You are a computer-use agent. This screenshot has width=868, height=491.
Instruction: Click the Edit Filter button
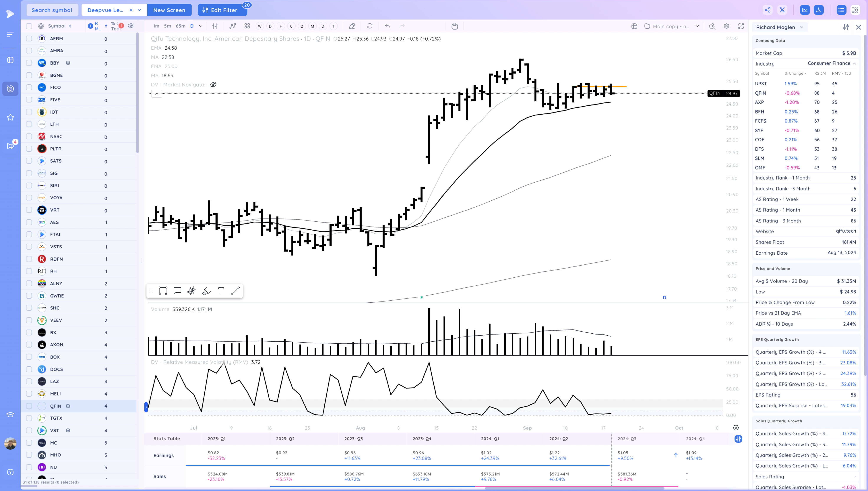(x=222, y=10)
